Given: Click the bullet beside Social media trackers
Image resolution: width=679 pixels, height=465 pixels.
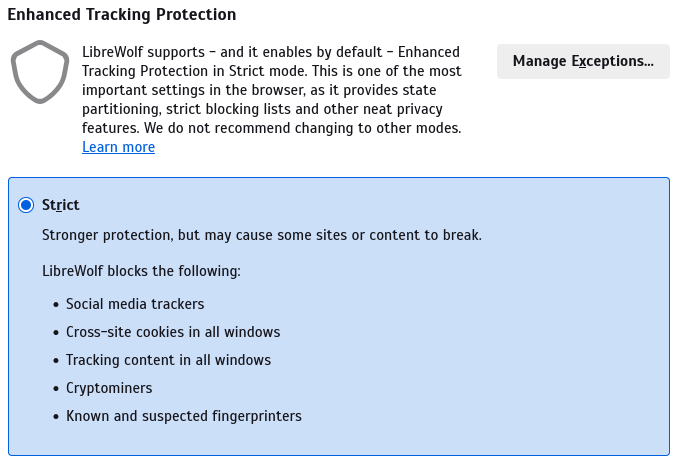Looking at the screenshot, I should click(56, 305).
